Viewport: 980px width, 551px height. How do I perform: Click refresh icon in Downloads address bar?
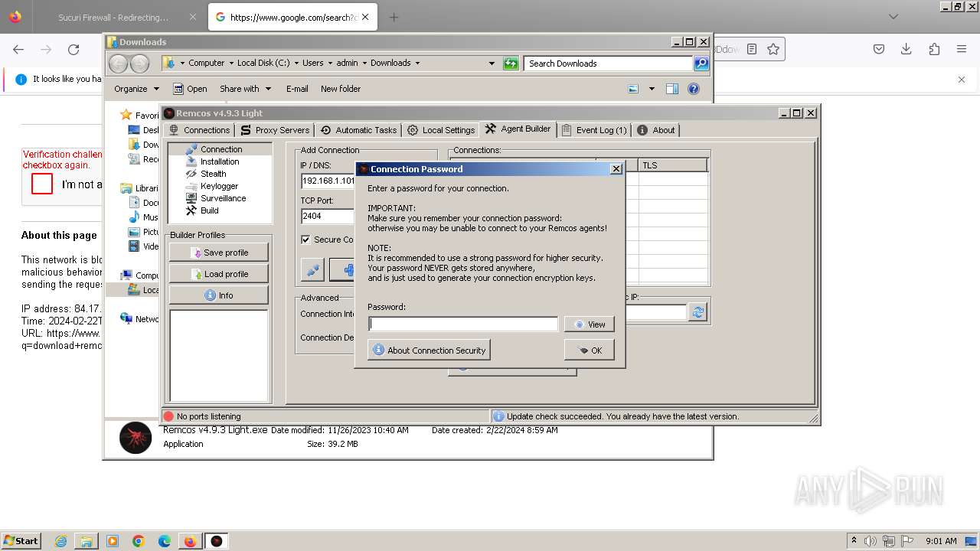(x=511, y=64)
